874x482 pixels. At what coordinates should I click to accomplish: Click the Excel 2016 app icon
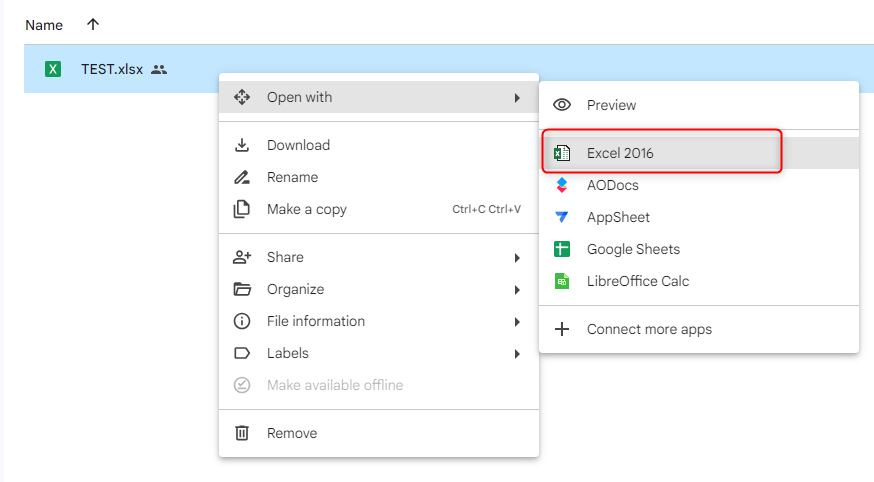click(562, 153)
